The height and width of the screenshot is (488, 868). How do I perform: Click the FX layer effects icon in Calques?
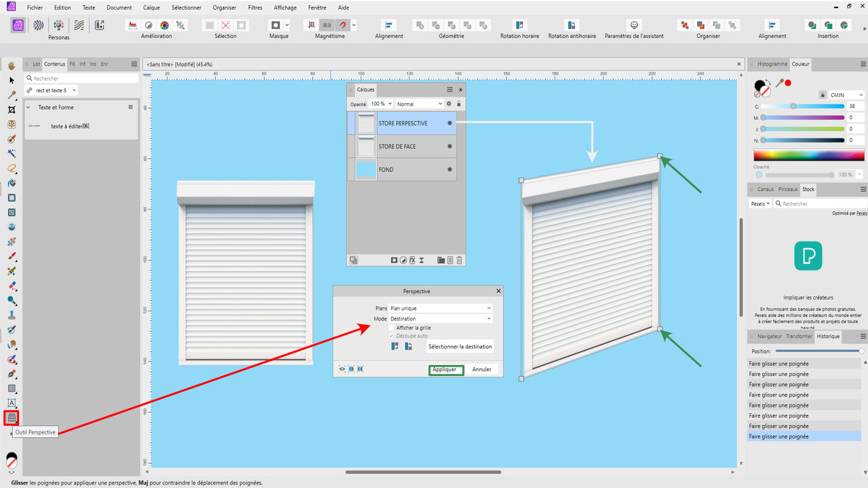[x=412, y=260]
